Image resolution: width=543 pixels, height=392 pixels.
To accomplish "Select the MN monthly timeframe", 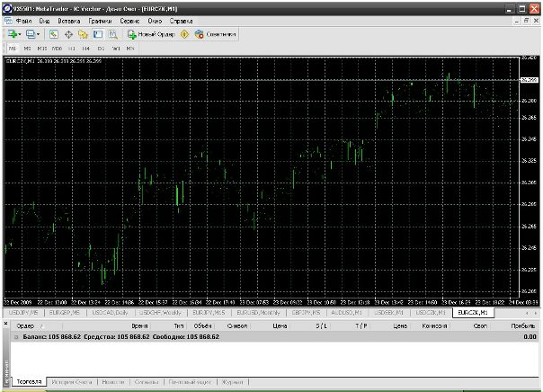I will (131, 47).
